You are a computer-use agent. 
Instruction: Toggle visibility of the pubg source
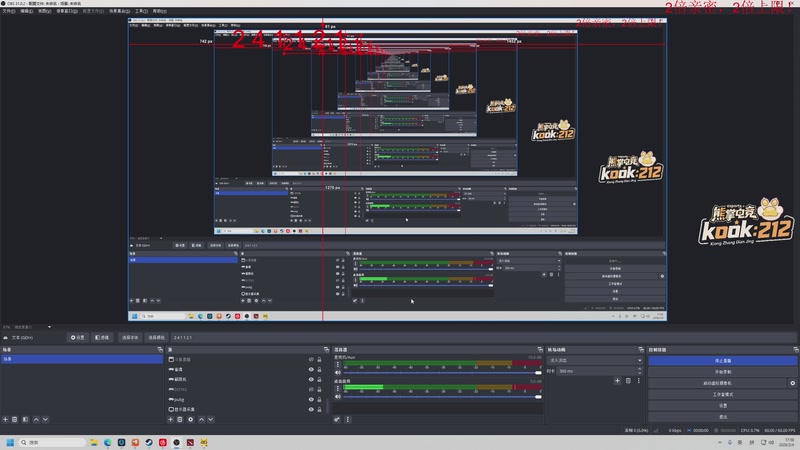tap(311, 399)
